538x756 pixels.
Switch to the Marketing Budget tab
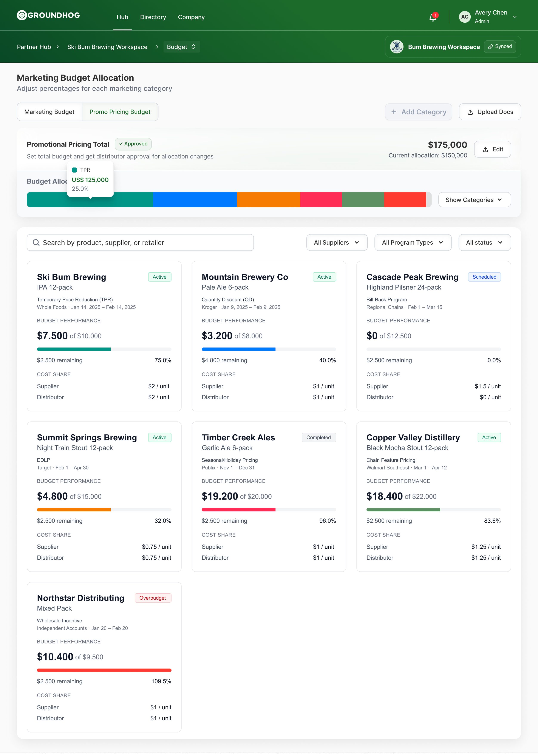(x=49, y=112)
